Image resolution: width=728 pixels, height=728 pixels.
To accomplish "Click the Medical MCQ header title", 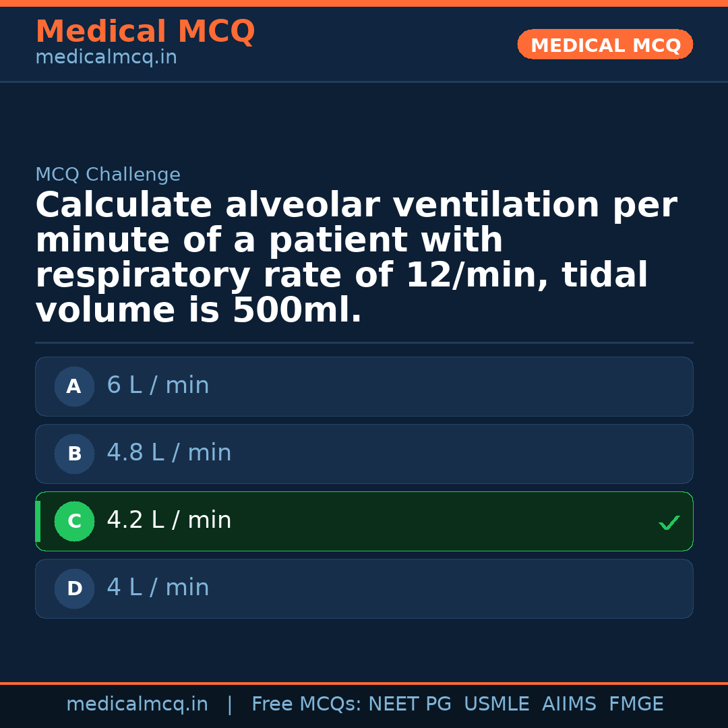I will [145, 32].
